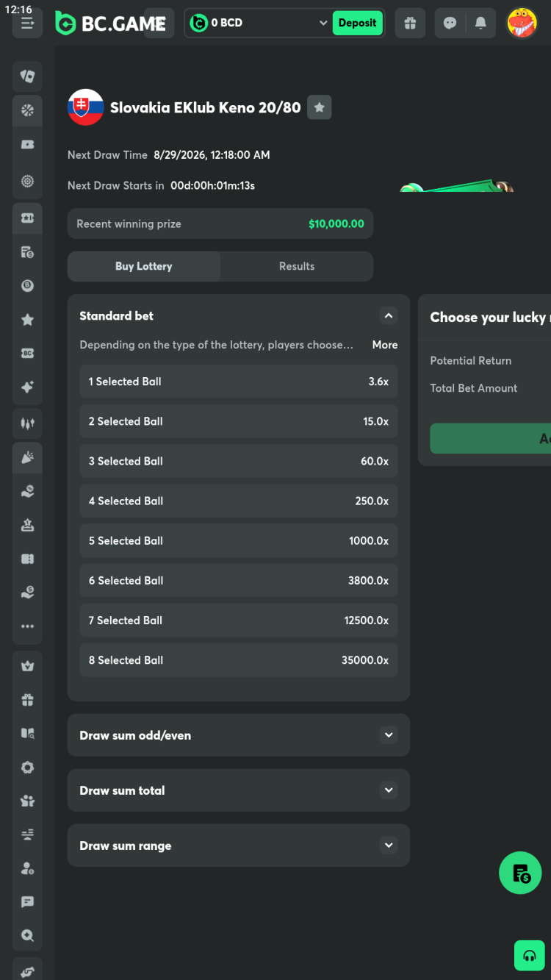551x980 pixels.
Task: Click the party popper promotions icon
Action: (x=27, y=457)
